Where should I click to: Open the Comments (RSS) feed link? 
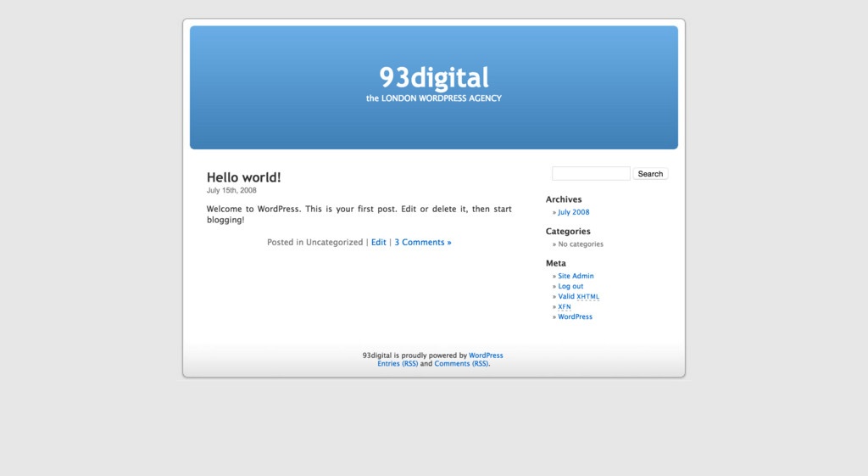point(461,363)
